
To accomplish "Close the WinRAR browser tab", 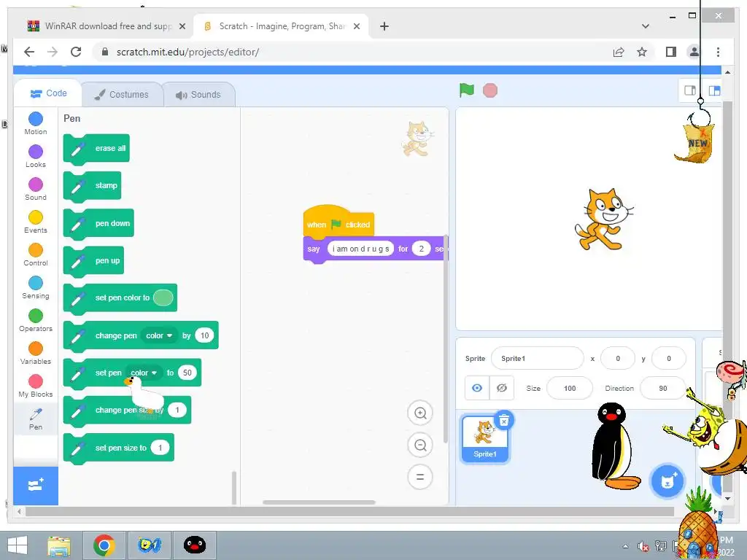I will point(182,26).
